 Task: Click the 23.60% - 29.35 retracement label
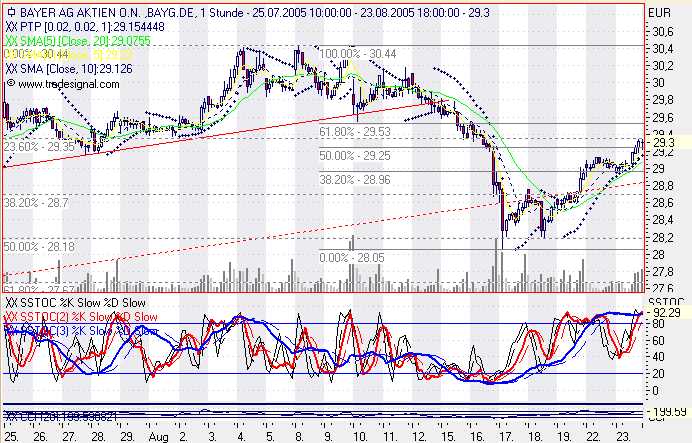click(x=39, y=147)
